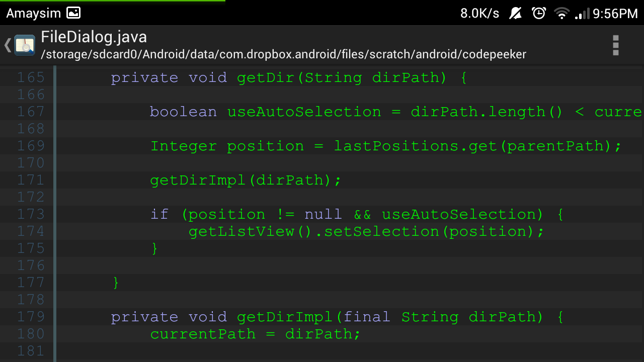Image resolution: width=644 pixels, height=362 pixels.
Task: Tap the setSelection(position) code line
Action: tap(366, 232)
